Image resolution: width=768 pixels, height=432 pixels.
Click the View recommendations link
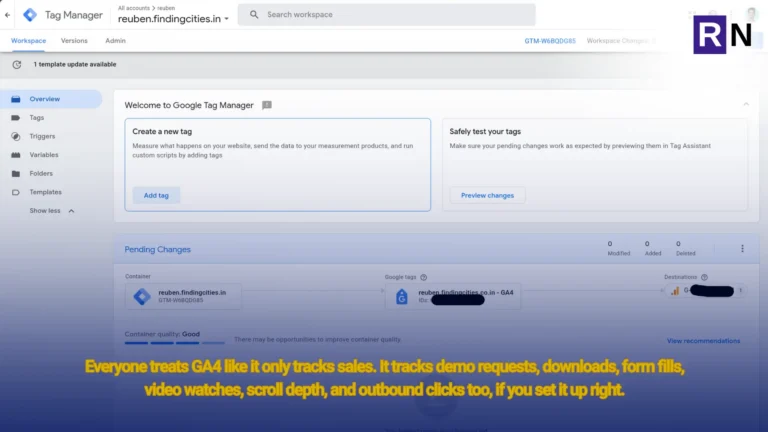point(703,341)
